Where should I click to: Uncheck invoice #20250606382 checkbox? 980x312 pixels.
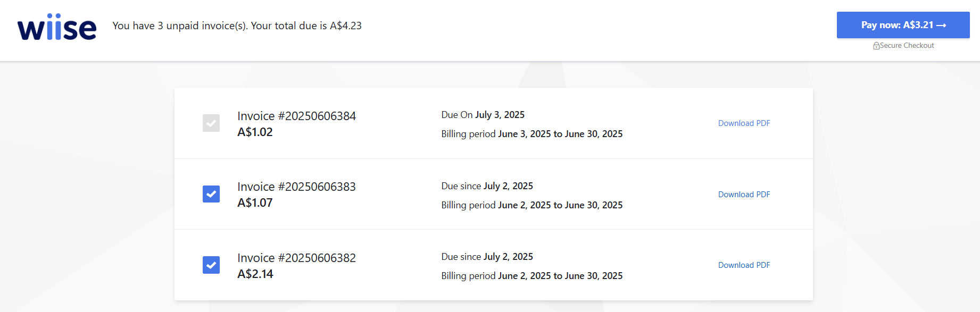click(211, 265)
